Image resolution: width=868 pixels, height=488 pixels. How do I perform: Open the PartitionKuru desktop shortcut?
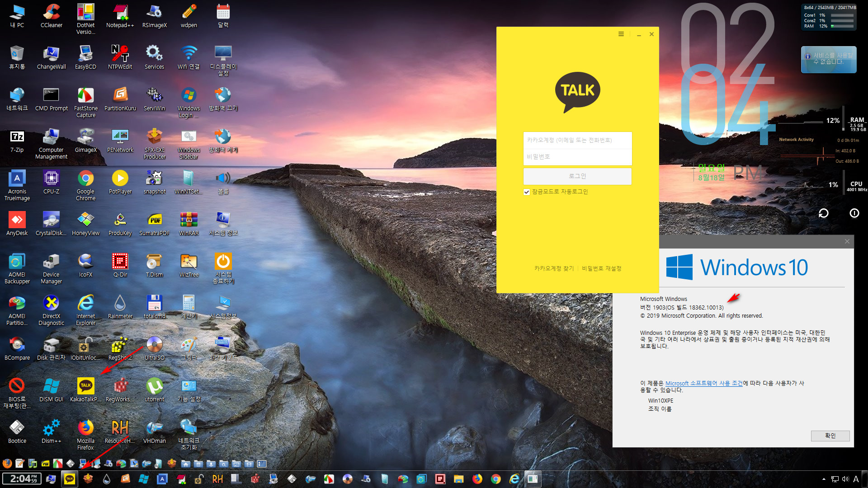tap(120, 99)
